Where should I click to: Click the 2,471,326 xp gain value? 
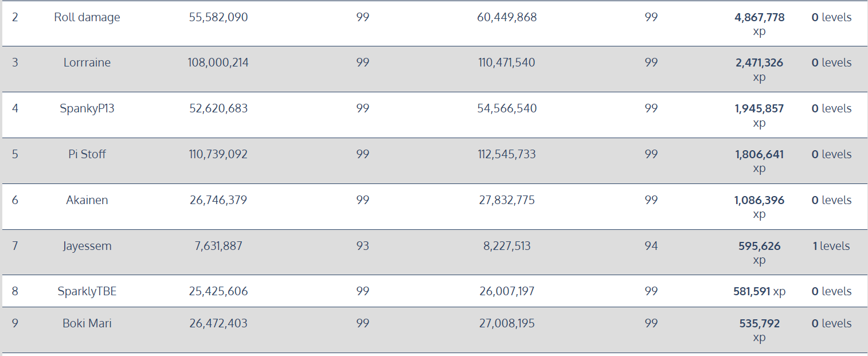click(x=759, y=63)
